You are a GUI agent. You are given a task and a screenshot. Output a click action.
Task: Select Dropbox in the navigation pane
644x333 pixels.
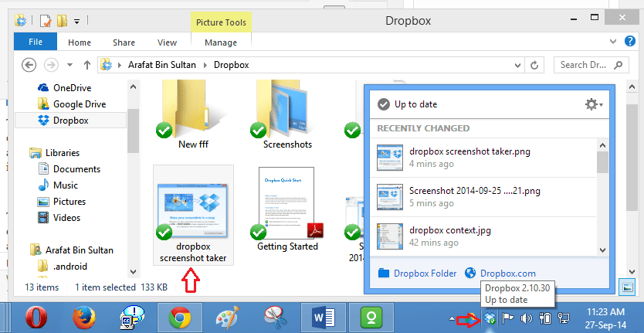coord(70,121)
